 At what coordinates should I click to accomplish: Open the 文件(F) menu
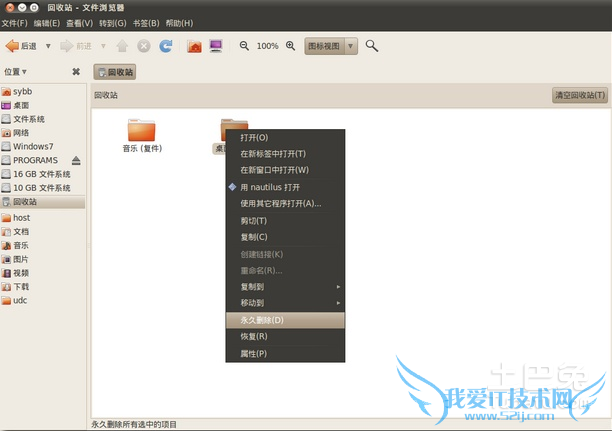coord(14,23)
